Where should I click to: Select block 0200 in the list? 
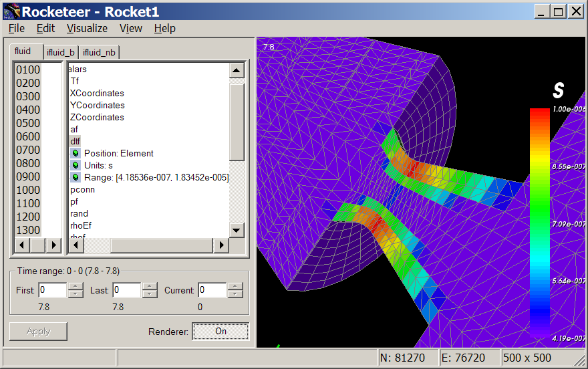tap(28, 83)
